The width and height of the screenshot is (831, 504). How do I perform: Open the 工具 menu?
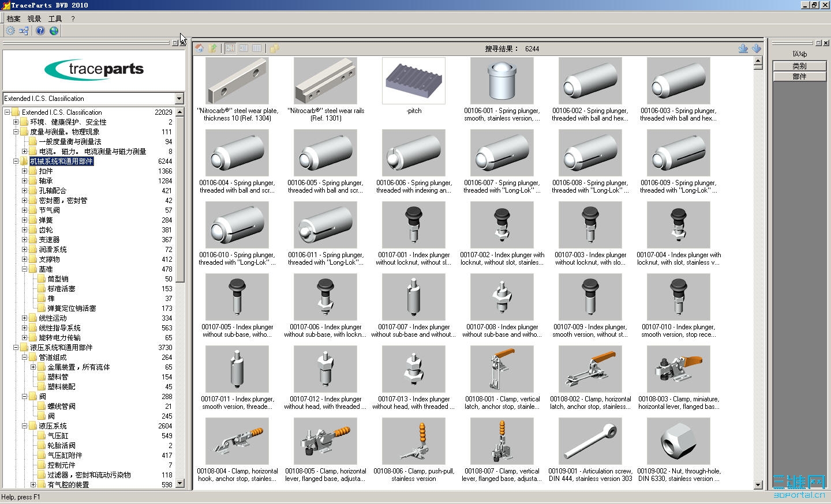[x=55, y=18]
